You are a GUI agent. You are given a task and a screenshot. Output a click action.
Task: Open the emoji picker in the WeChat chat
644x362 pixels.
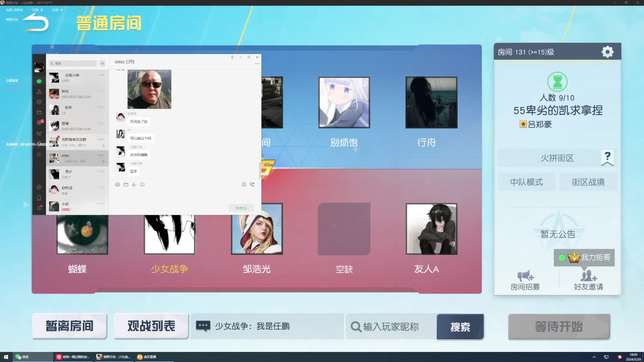point(118,184)
